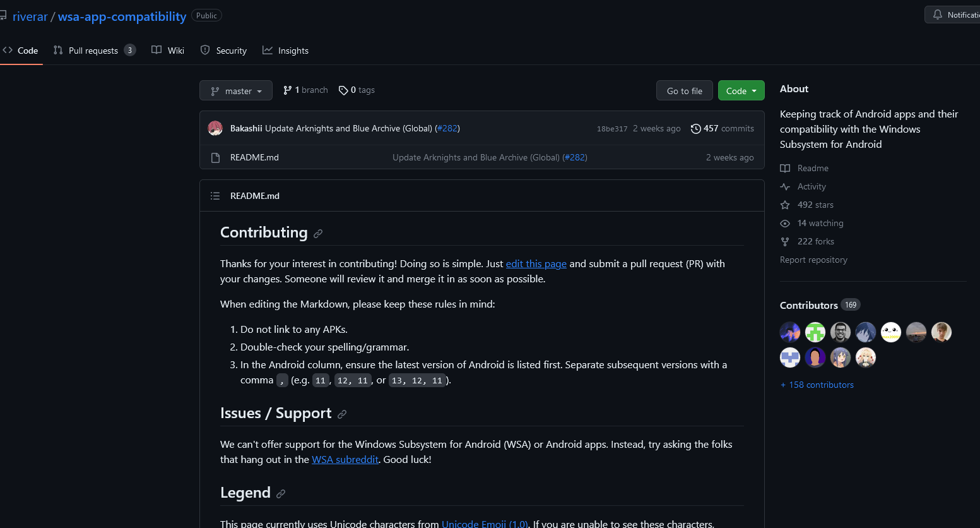Click the forks icon beside 222 forks

785,242
